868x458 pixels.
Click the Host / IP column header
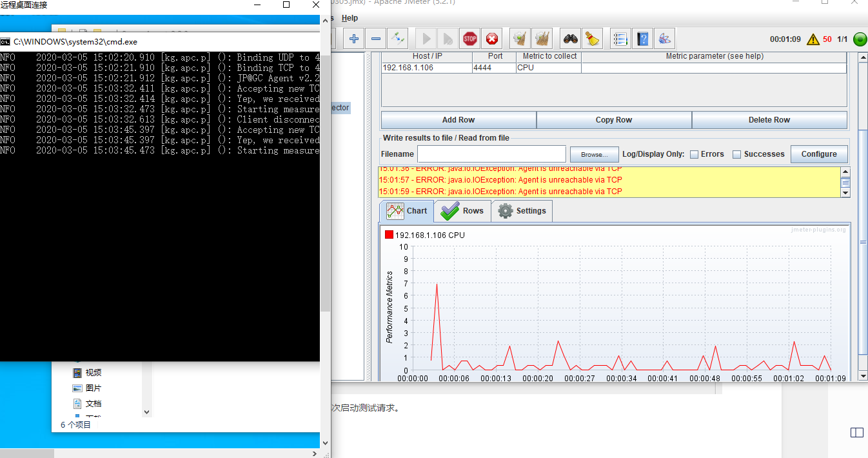click(427, 56)
